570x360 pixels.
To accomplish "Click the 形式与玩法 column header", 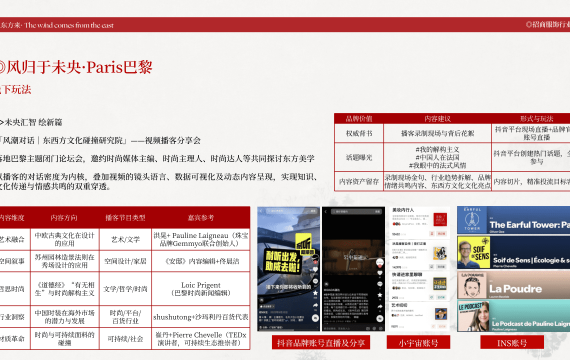I will pyautogui.click(x=537, y=119).
